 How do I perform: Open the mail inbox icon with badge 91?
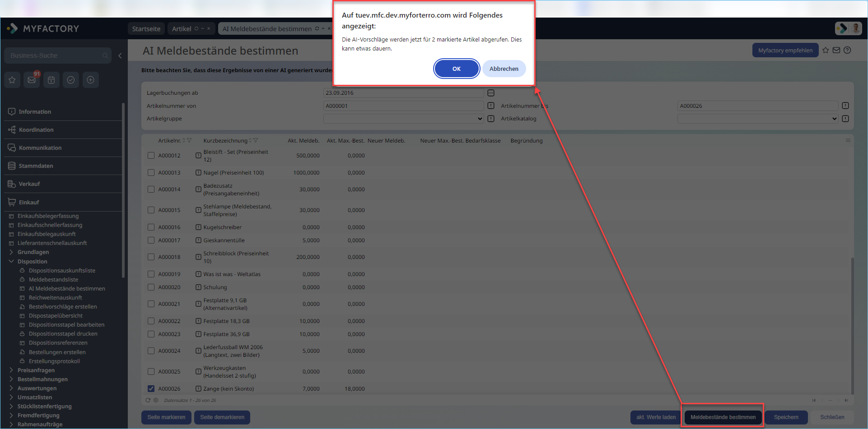click(x=32, y=80)
